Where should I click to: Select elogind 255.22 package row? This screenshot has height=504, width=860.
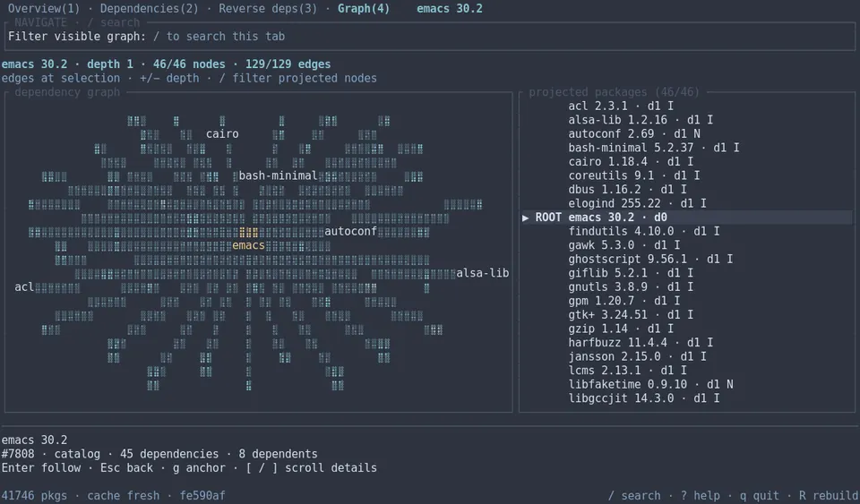(x=687, y=203)
